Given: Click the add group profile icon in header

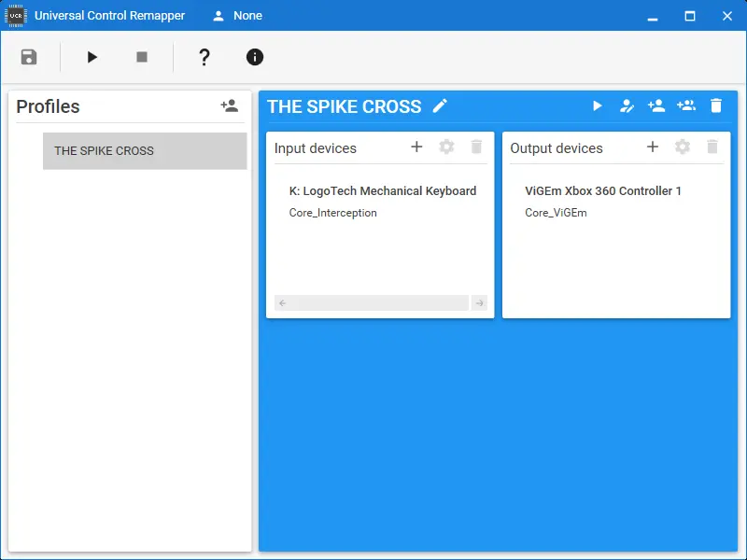Looking at the screenshot, I should (686, 106).
